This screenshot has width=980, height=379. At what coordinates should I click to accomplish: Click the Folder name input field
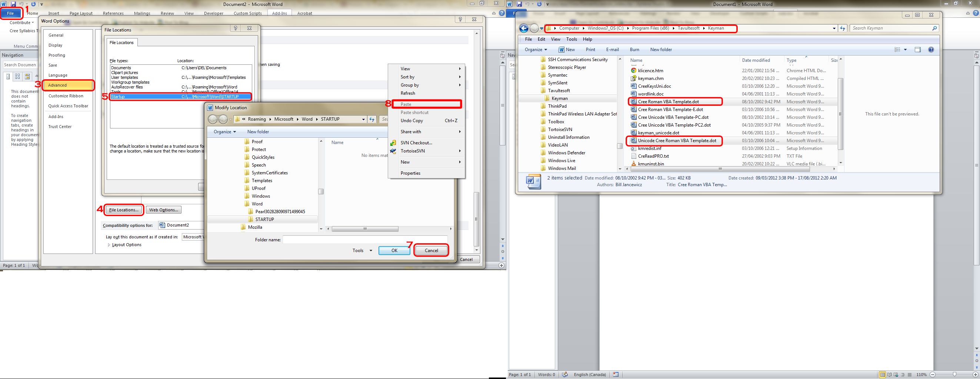365,240
